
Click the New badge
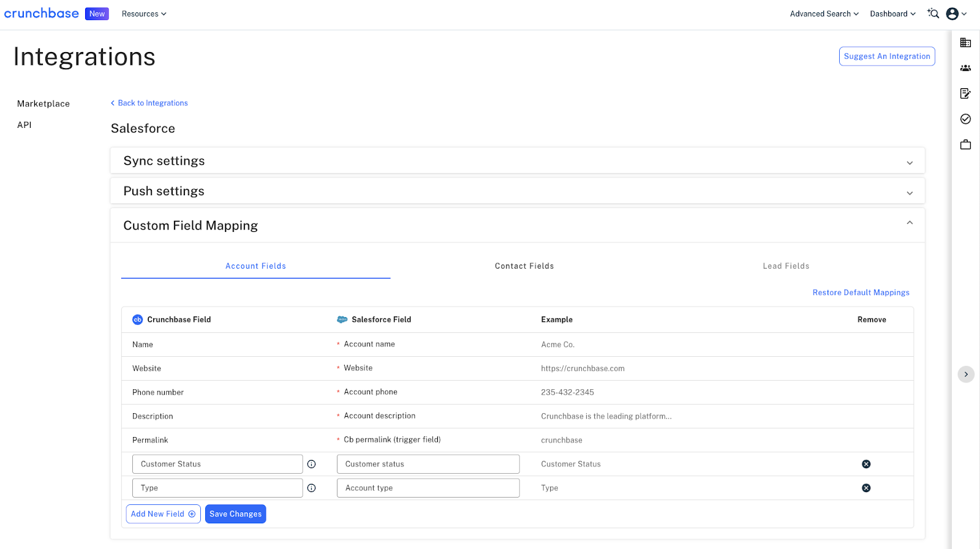[97, 13]
